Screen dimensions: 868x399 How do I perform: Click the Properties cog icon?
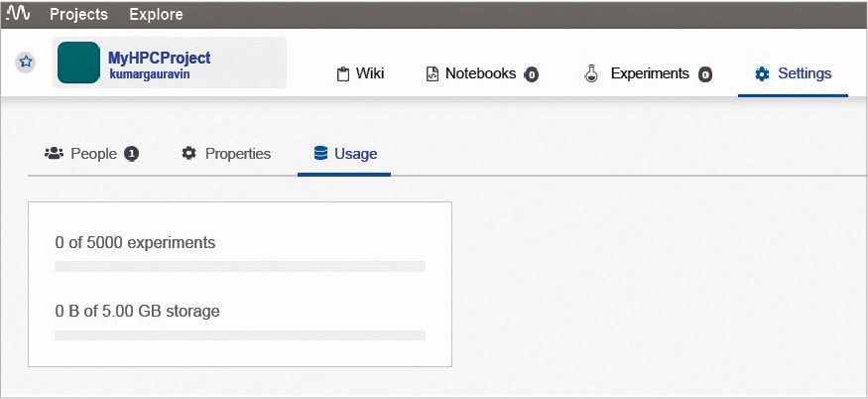[x=188, y=154]
